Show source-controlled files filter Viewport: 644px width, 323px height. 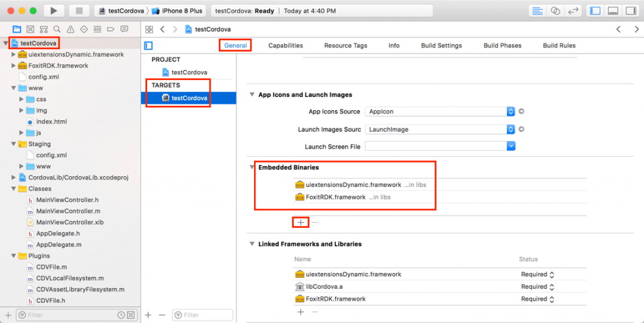pyautogui.click(x=131, y=315)
